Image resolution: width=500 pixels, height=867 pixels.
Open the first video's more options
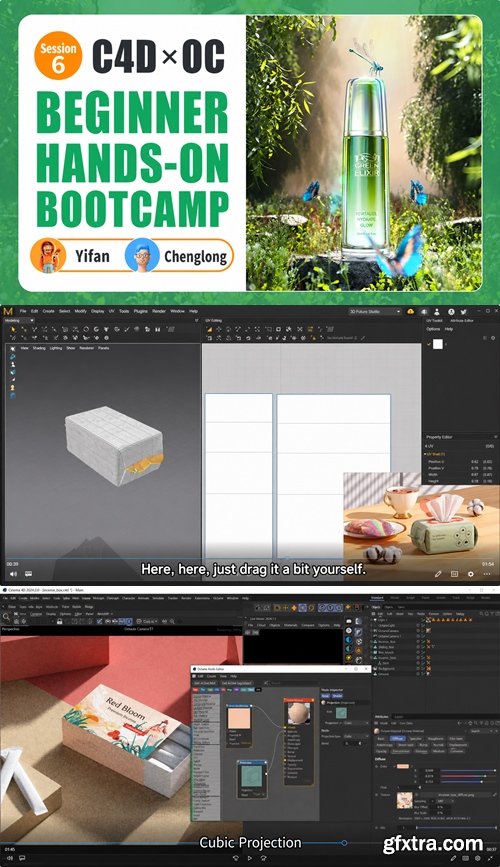pyautogui.click(x=487, y=574)
